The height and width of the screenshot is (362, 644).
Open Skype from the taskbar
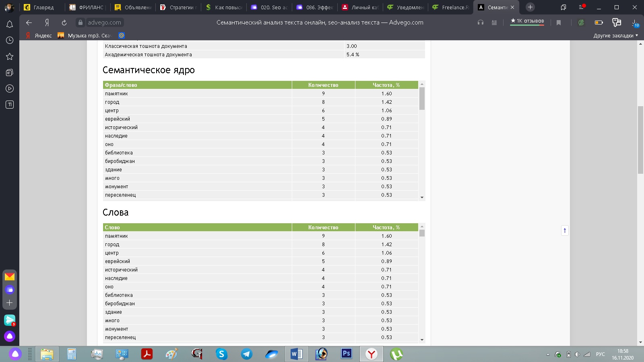pyautogui.click(x=221, y=354)
